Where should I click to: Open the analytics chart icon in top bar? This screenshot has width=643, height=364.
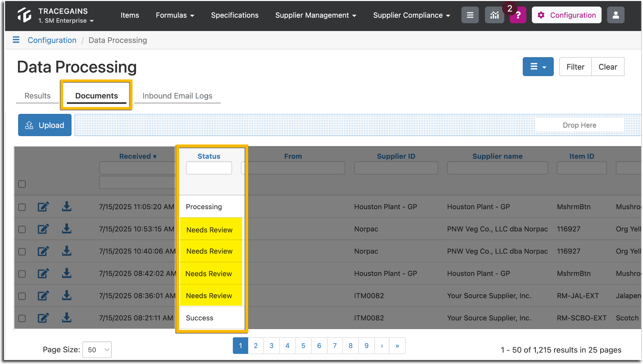[x=494, y=15]
